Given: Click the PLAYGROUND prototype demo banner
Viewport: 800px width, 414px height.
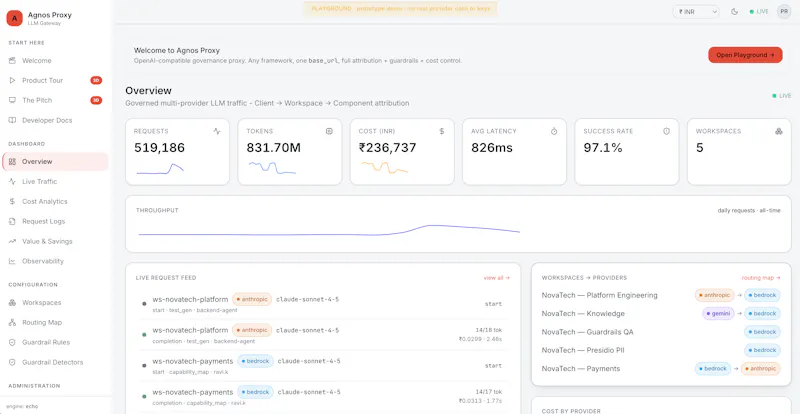Looking at the screenshot, I should coord(401,9).
